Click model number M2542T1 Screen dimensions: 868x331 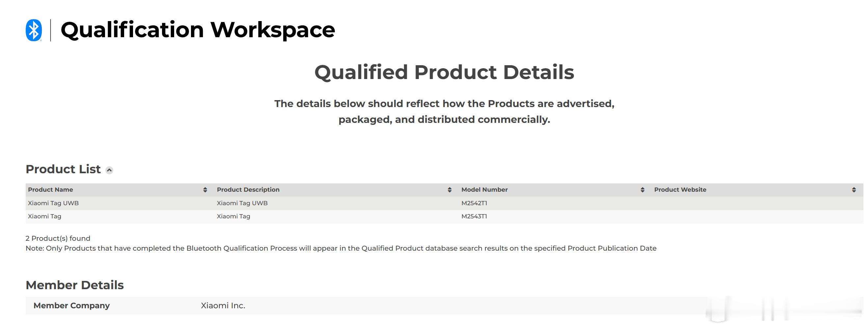(x=474, y=203)
